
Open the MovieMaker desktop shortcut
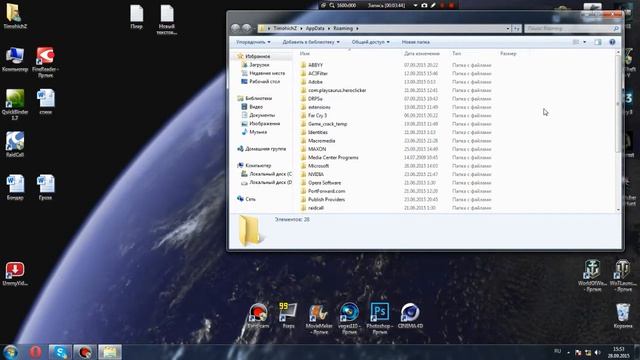pyautogui.click(x=319, y=318)
